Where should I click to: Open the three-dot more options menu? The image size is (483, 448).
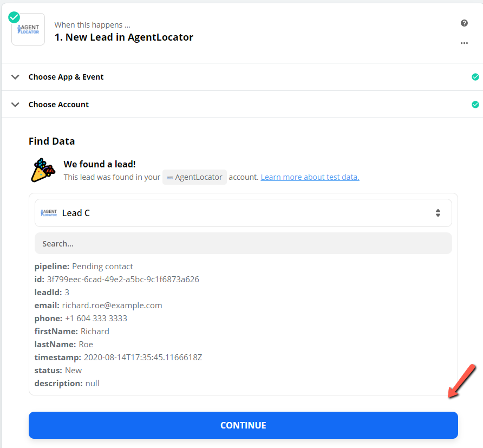pyautogui.click(x=464, y=43)
